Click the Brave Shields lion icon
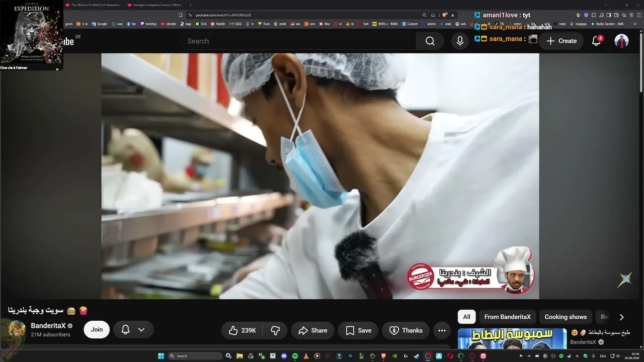The image size is (644, 362). (445, 15)
